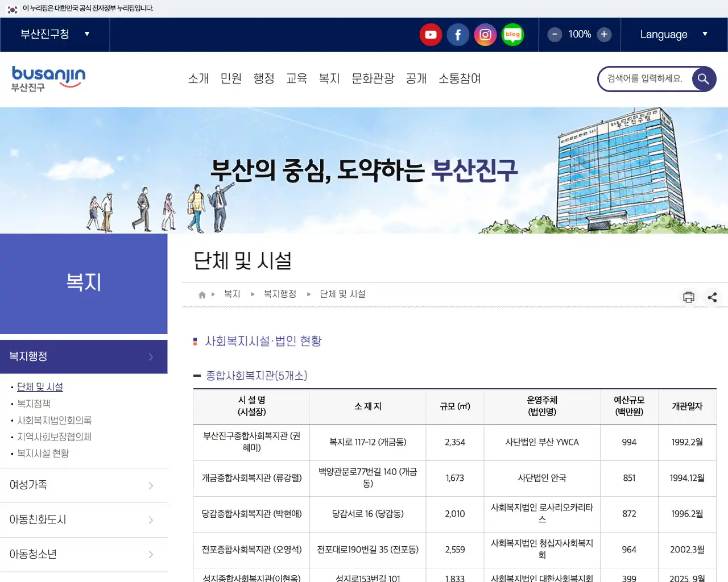Open the Busanjin-gu YouTube channel

[x=431, y=35]
